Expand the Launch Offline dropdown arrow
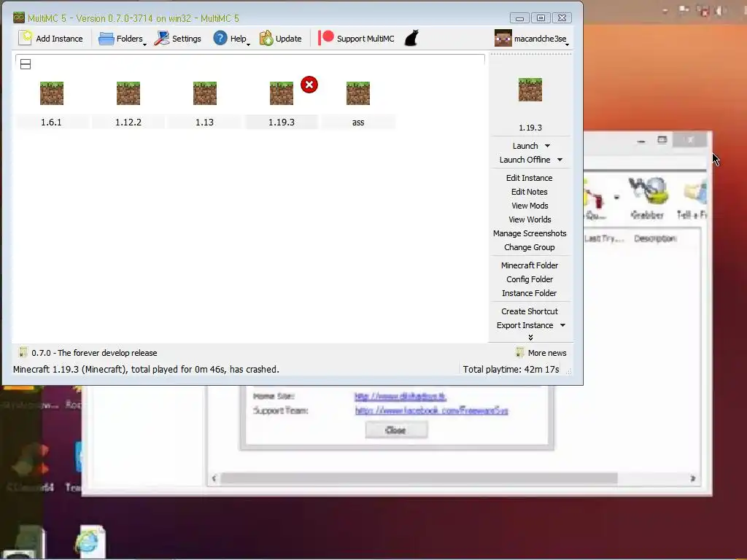Image resolution: width=747 pixels, height=560 pixels. (x=560, y=160)
